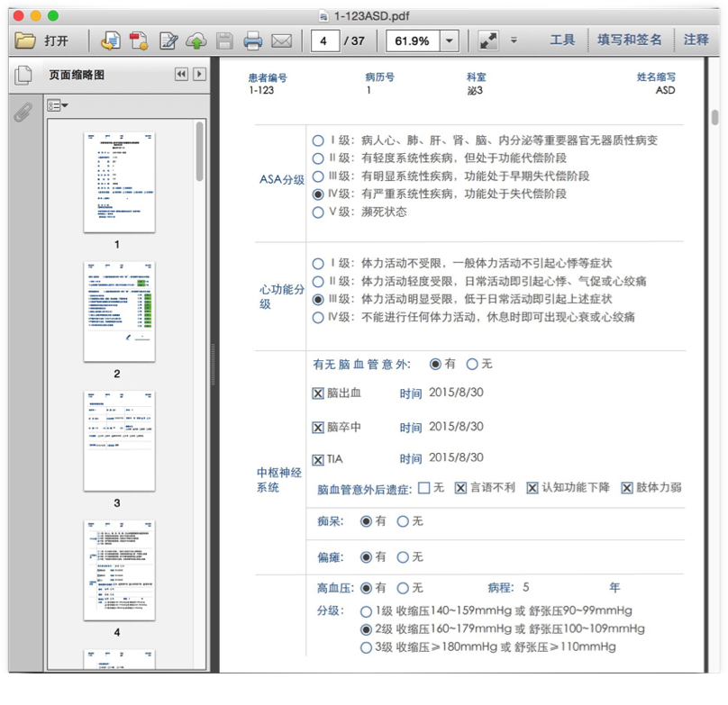This screenshot has height=705, width=728.
Task: Open the 填写和签名 pane
Action: pos(629,41)
